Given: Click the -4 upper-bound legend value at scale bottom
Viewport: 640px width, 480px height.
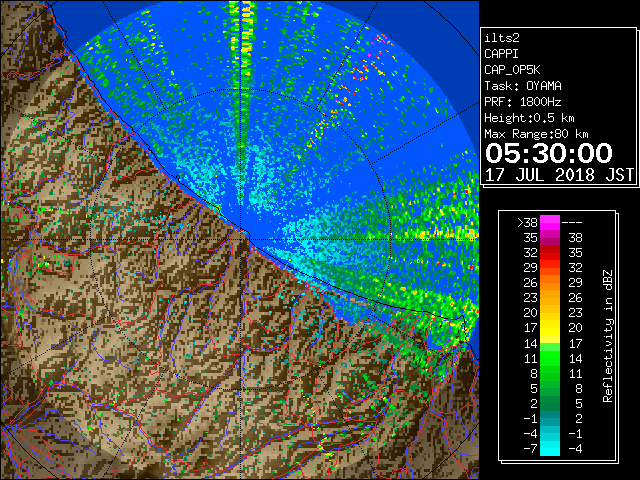Looking at the screenshot, I should [x=575, y=448].
